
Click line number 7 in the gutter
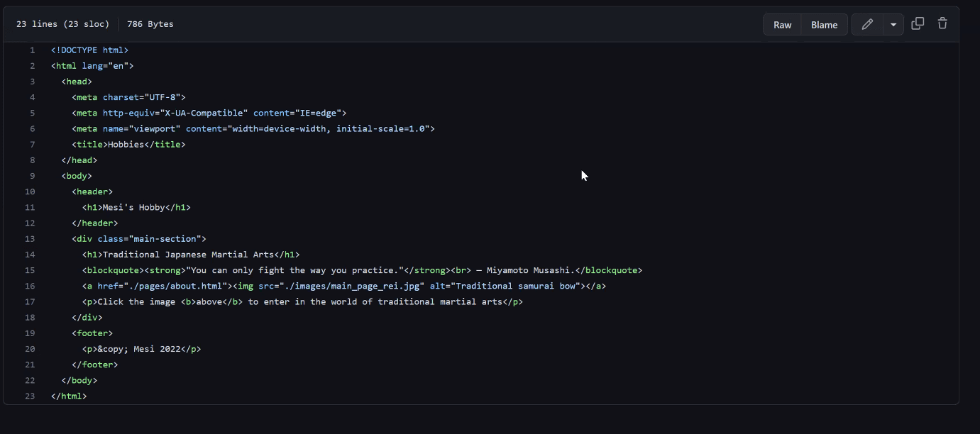pyautogui.click(x=32, y=145)
